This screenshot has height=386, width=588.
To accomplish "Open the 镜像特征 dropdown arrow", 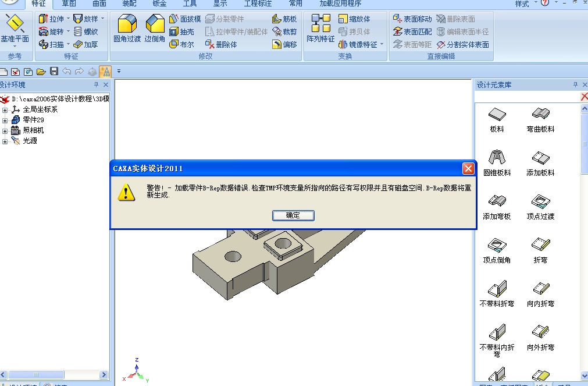I will click(x=382, y=44).
